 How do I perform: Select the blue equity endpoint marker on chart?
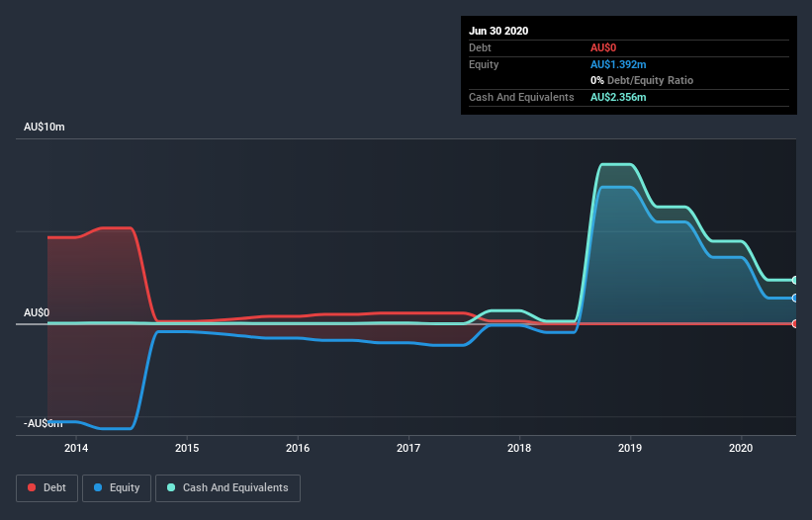(795, 298)
